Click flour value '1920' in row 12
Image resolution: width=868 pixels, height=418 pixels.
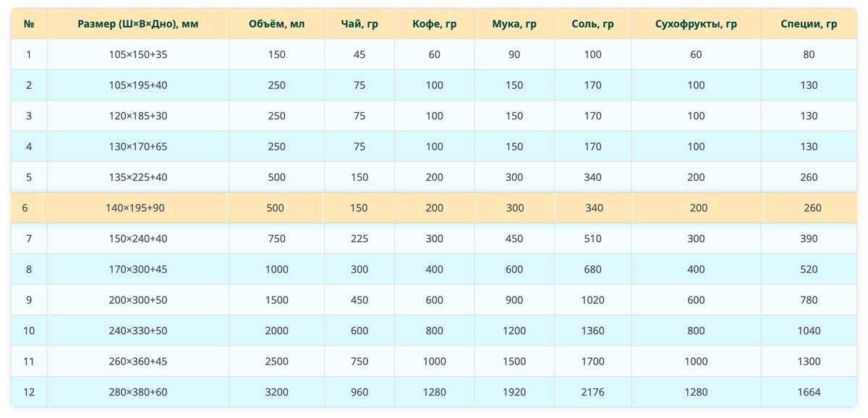click(514, 392)
